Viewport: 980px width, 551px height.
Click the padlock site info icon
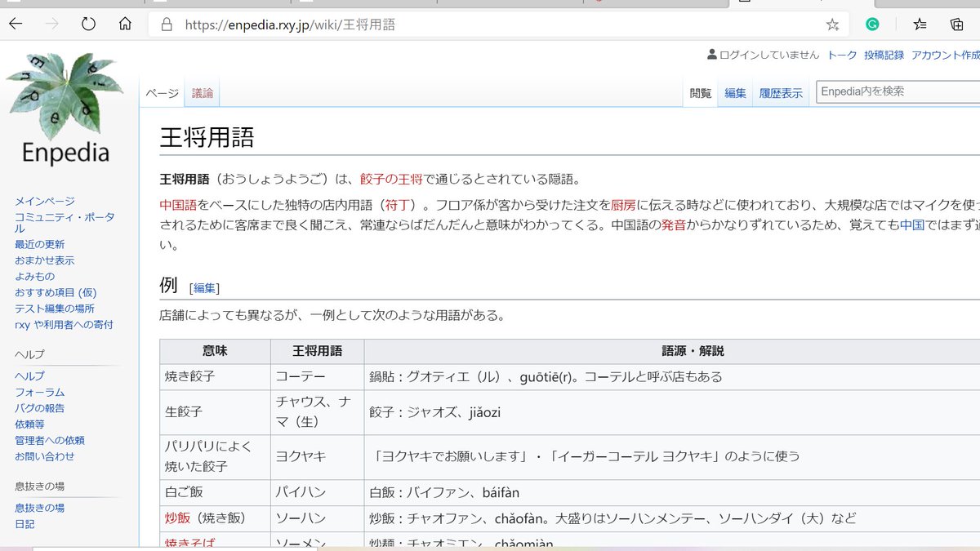click(167, 24)
